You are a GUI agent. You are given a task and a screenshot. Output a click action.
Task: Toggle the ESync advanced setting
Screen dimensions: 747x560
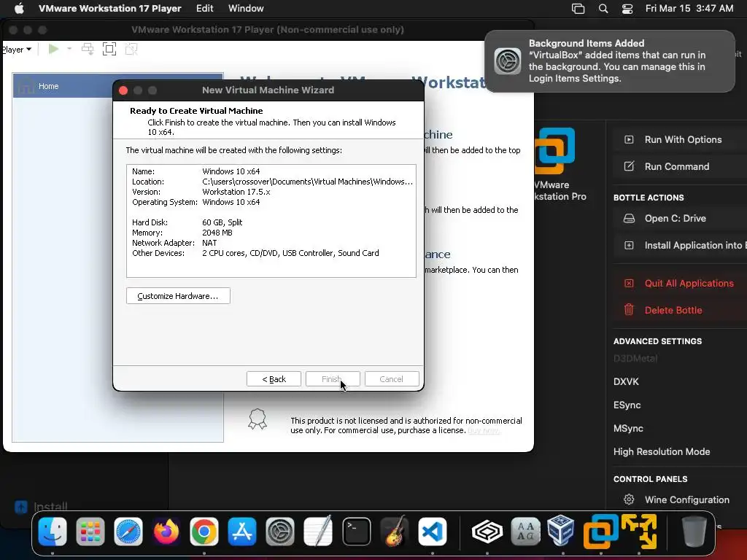tap(627, 405)
